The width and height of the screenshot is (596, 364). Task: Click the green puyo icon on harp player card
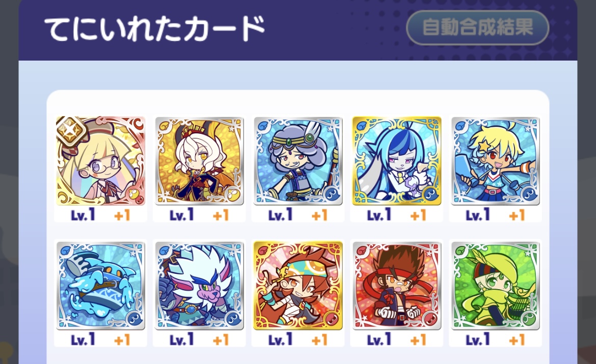(x=529, y=319)
